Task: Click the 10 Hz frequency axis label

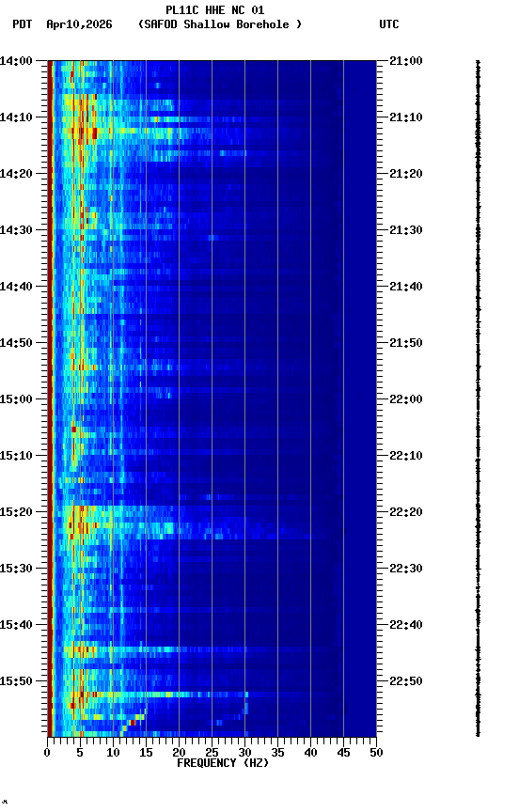Action: click(113, 753)
